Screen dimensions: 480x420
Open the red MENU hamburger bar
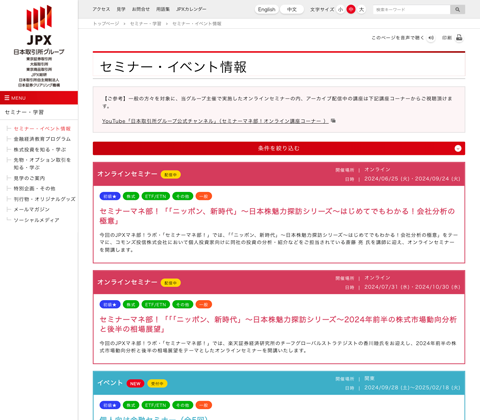pyautogui.click(x=39, y=98)
